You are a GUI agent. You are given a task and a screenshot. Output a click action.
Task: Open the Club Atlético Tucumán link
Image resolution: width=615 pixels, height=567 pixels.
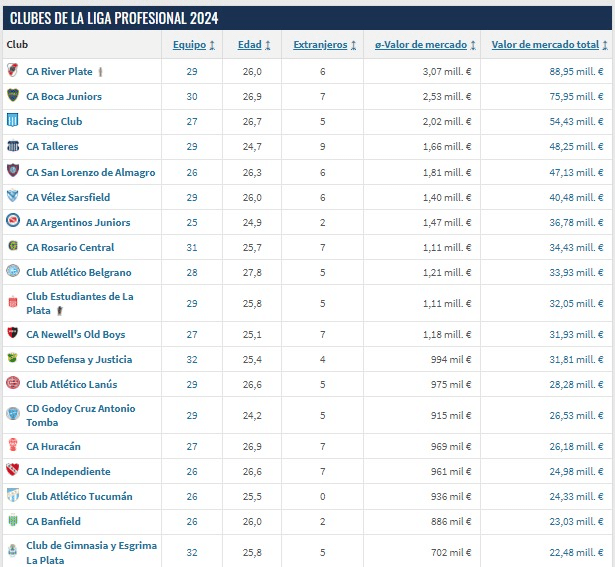pyautogui.click(x=79, y=496)
